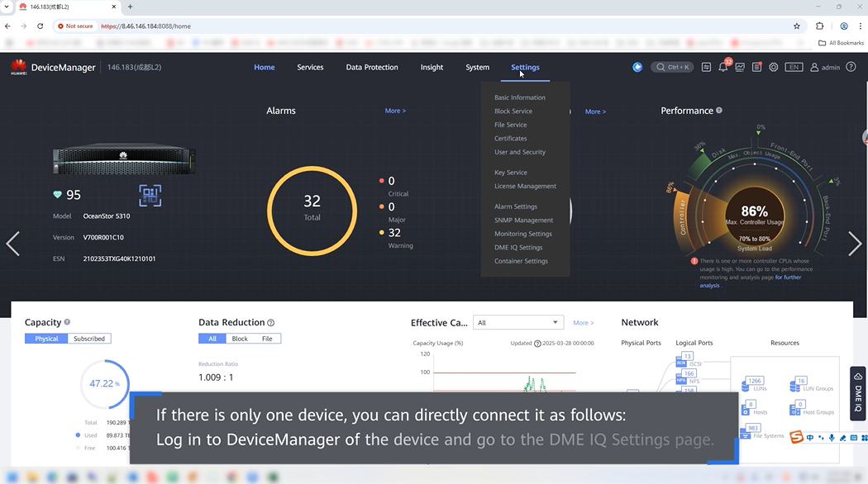Select DME IQ Settings from Settings menu

518,248
